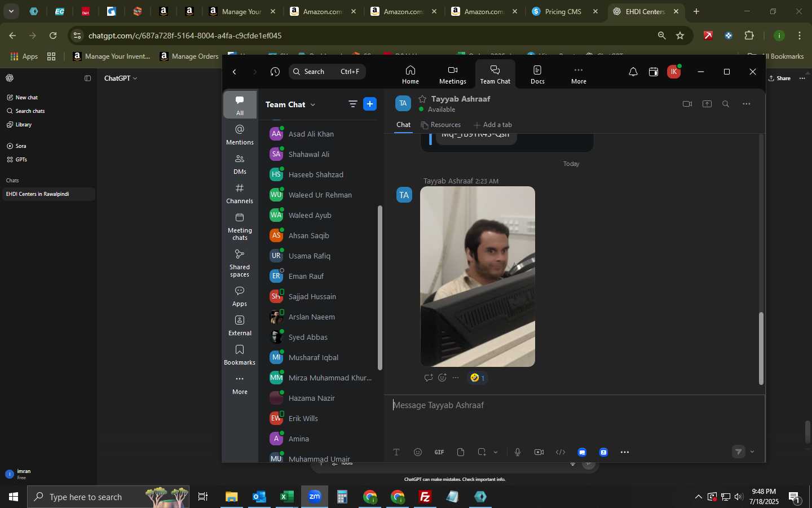
Task: Reply in thread to the image message
Action: tap(429, 378)
